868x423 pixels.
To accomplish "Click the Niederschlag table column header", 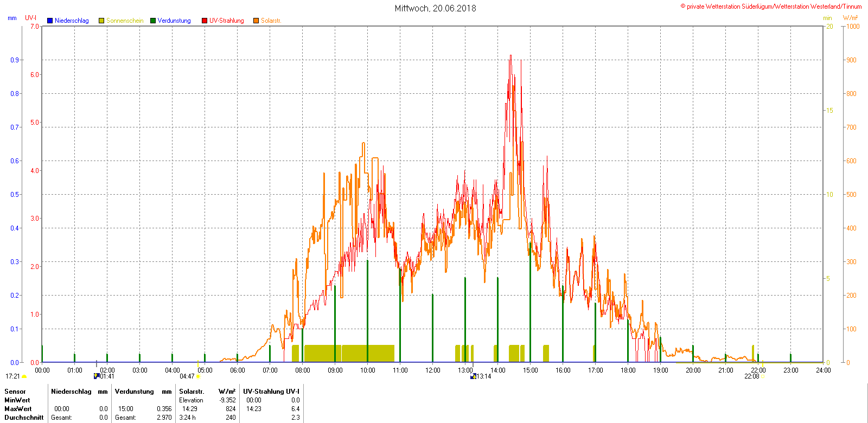I will point(71,392).
